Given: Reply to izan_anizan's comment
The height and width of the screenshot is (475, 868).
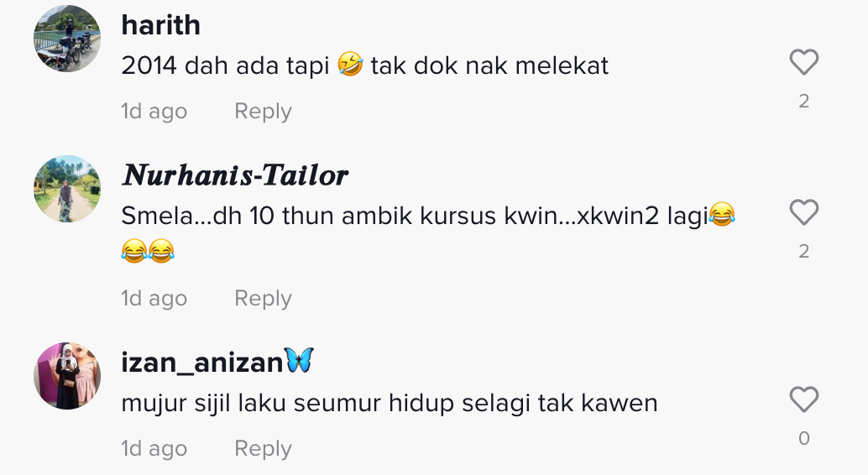Looking at the screenshot, I should pos(263,448).
